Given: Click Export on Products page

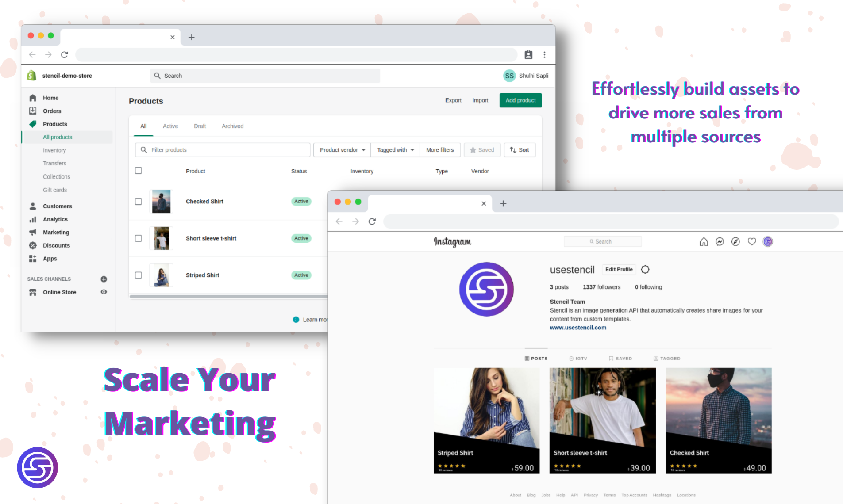Looking at the screenshot, I should point(453,100).
